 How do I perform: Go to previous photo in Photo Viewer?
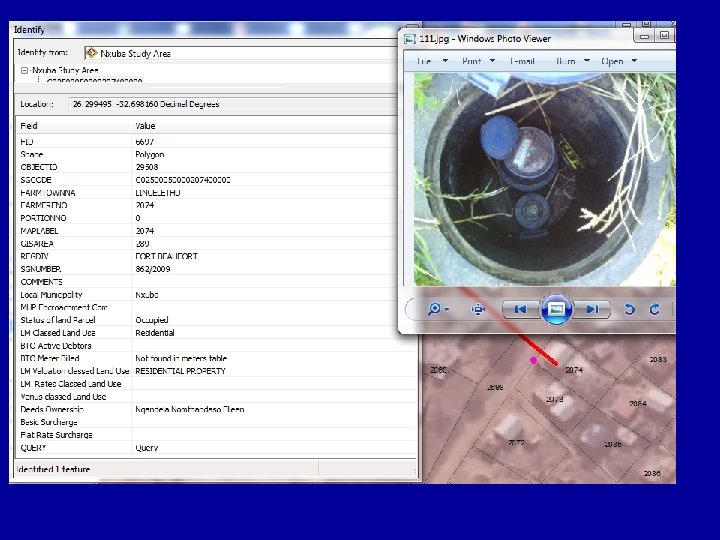520,309
